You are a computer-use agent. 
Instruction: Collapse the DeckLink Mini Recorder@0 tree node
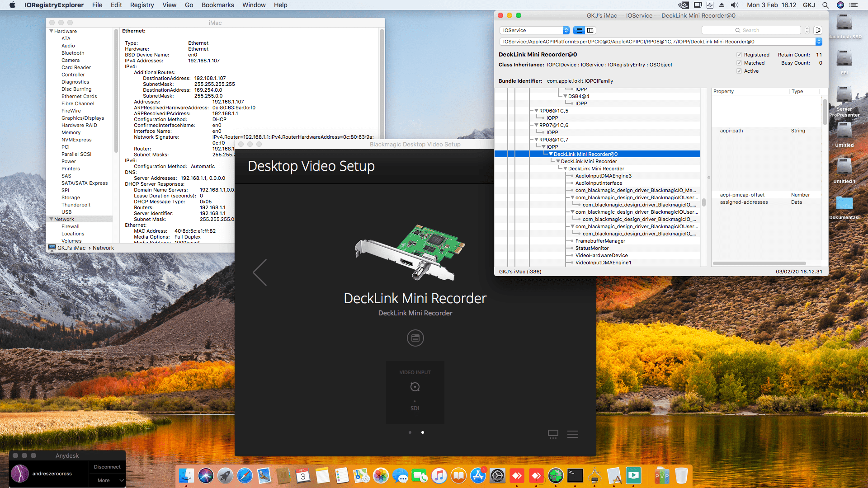(551, 154)
